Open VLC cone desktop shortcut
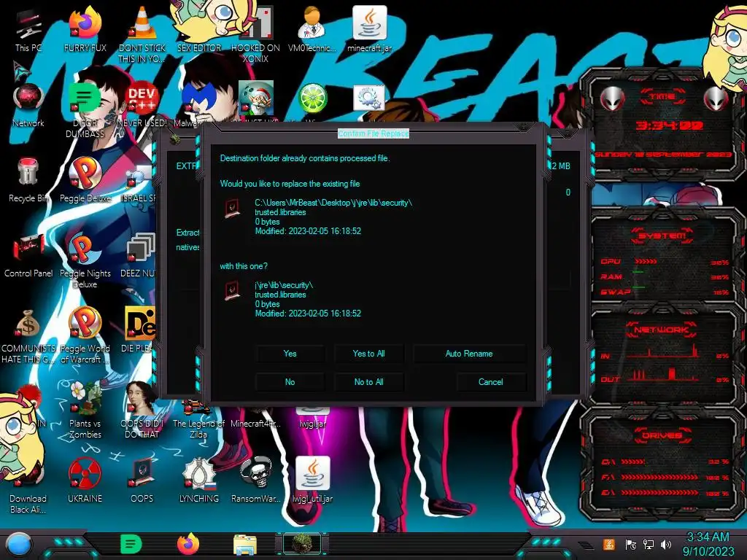The height and width of the screenshot is (560, 747). pos(142,34)
